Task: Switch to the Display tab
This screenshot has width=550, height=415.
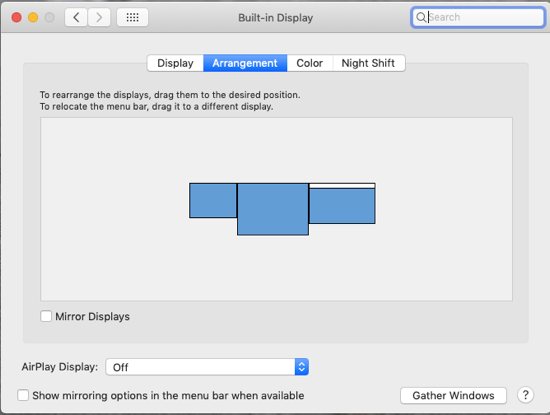Action: coord(175,63)
